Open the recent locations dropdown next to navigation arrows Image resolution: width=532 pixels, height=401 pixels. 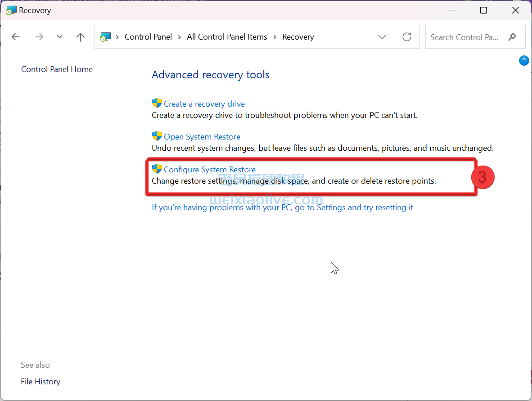tap(59, 37)
